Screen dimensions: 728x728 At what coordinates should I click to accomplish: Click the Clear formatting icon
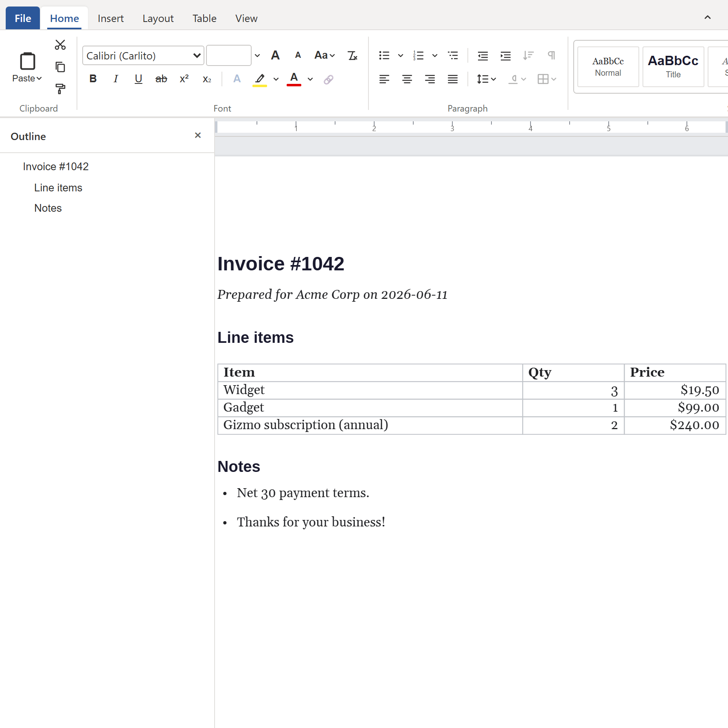click(x=352, y=55)
